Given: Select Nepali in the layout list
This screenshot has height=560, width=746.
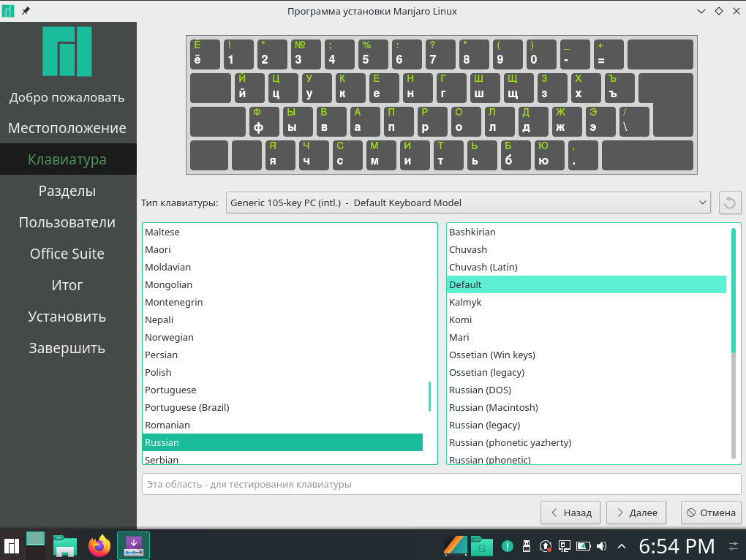Looking at the screenshot, I should coord(282,320).
